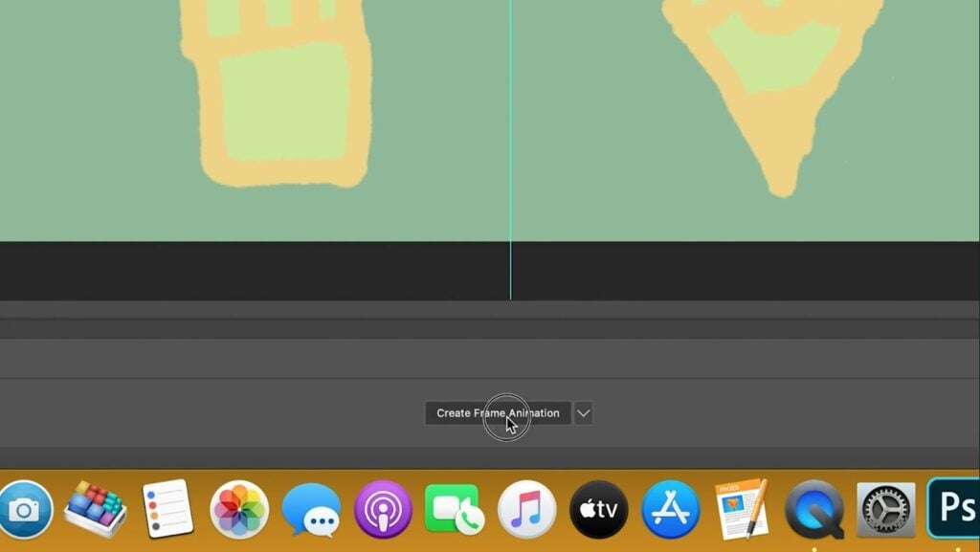Open Photoshop from the dock
Viewport: 980px width, 552px height.
(x=954, y=509)
